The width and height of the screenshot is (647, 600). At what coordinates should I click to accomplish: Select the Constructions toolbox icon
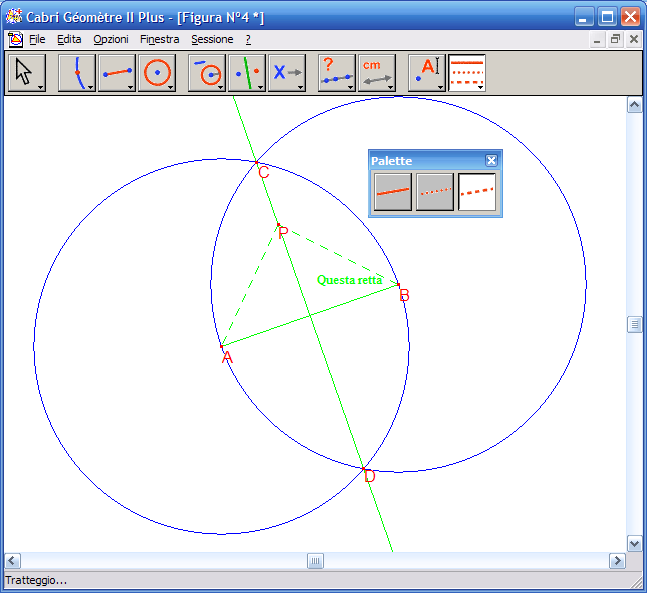207,73
